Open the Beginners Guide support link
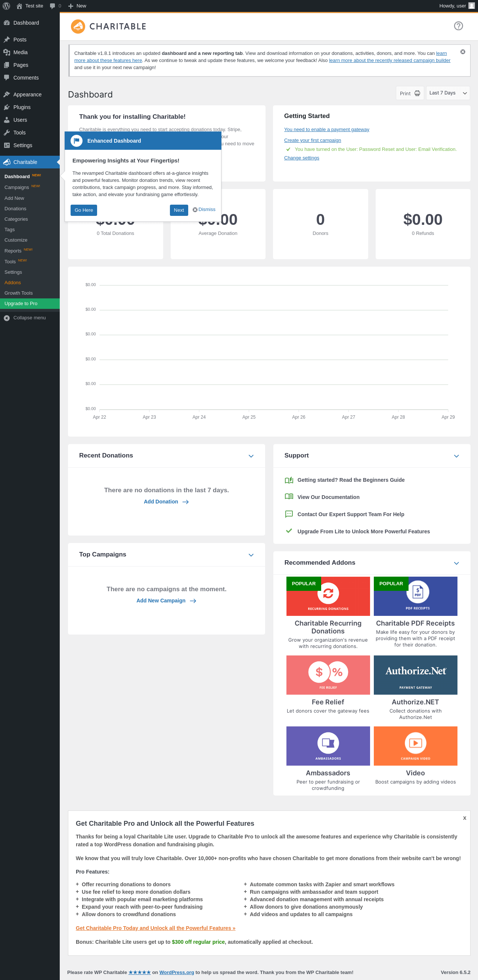This screenshot has width=478, height=980. click(351, 480)
